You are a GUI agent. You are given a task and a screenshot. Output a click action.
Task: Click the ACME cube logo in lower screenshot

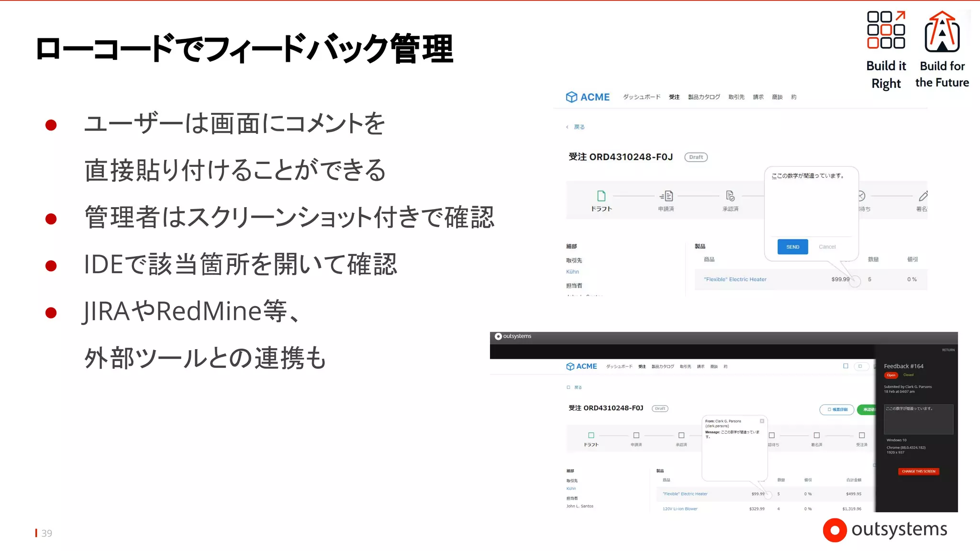[x=570, y=366]
